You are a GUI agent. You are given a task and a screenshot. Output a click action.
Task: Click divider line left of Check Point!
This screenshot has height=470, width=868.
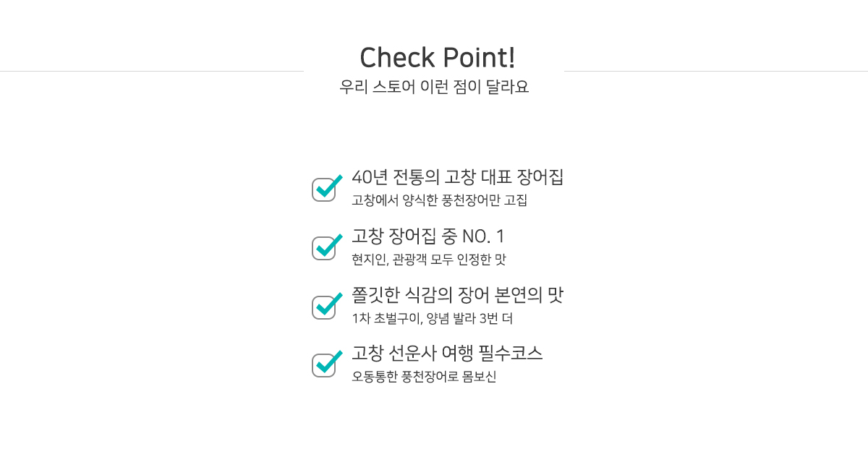152,71
